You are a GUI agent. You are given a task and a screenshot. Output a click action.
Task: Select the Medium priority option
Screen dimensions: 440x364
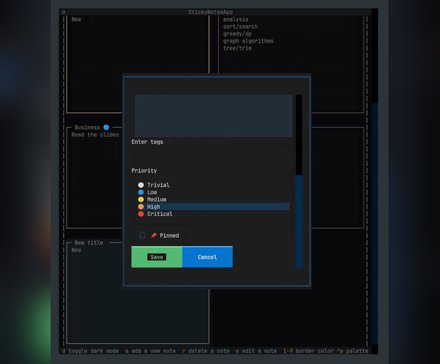pos(213,199)
